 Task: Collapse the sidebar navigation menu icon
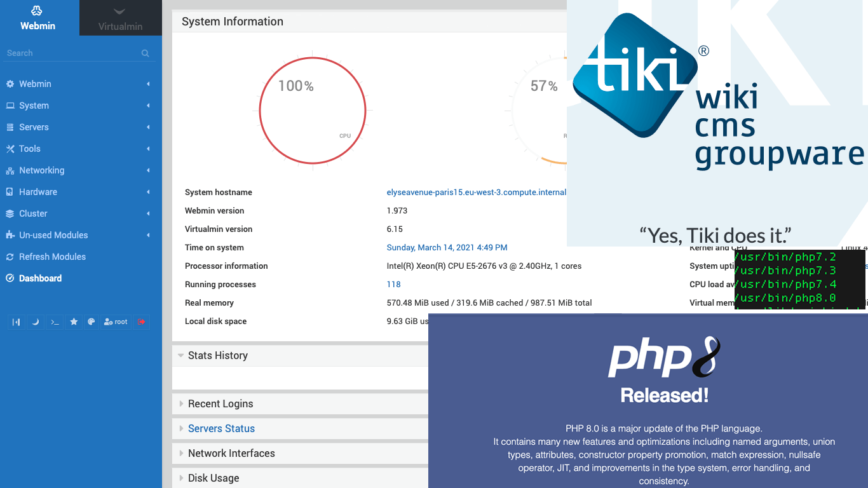[x=17, y=322]
